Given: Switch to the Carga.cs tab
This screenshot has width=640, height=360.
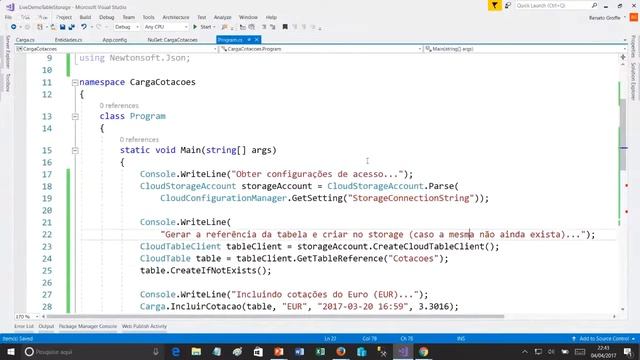Looking at the screenshot, I should 25,40.
